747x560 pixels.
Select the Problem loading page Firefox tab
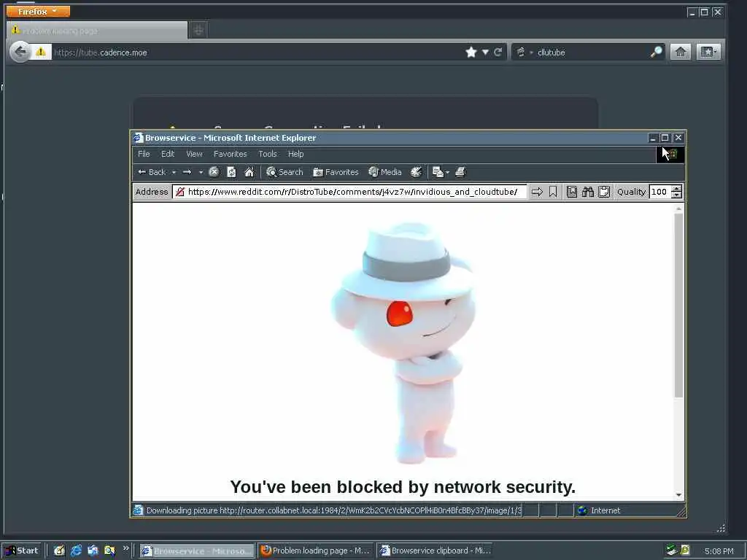[97, 31]
